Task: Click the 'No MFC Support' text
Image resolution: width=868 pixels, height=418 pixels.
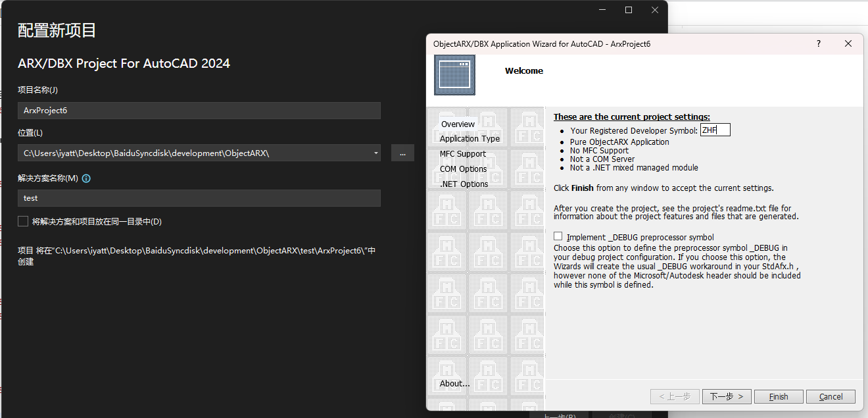Action: click(x=599, y=151)
